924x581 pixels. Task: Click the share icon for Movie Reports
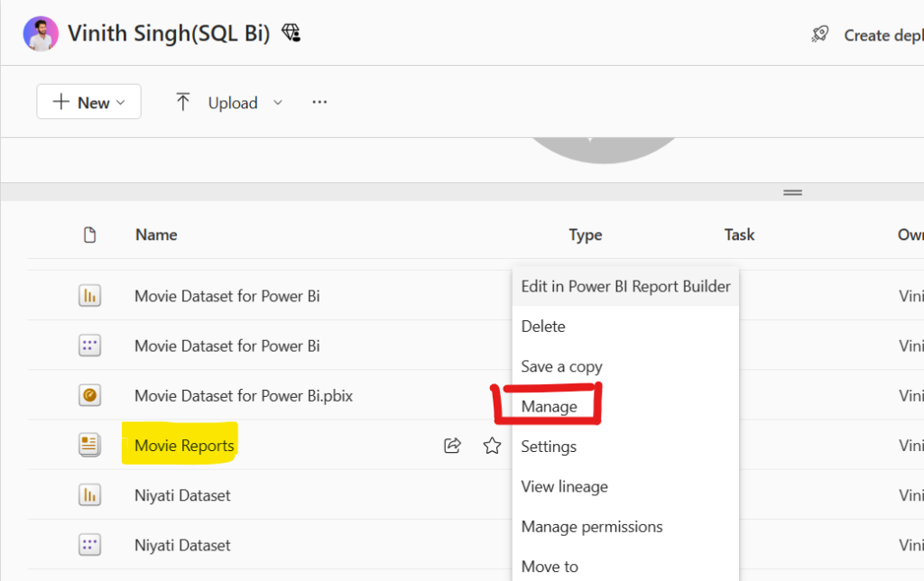pos(452,446)
